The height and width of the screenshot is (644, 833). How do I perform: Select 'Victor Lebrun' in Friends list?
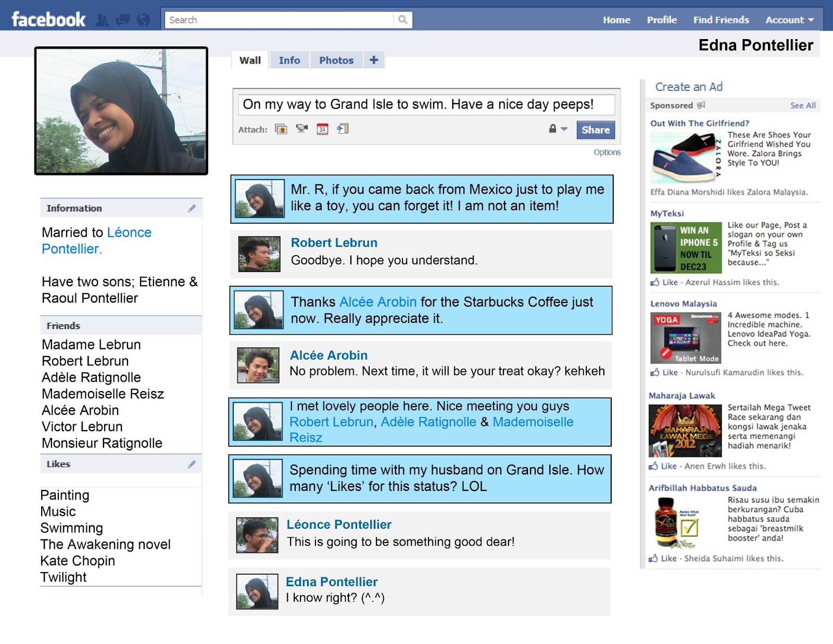pyautogui.click(x=82, y=426)
